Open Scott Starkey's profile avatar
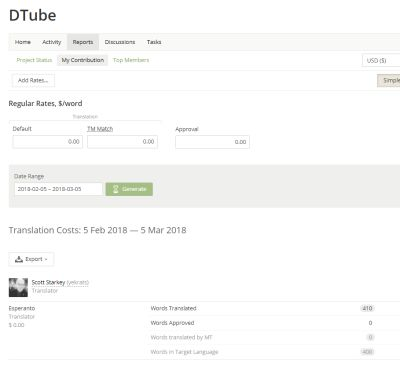This screenshot has height=371, width=400. (18, 287)
